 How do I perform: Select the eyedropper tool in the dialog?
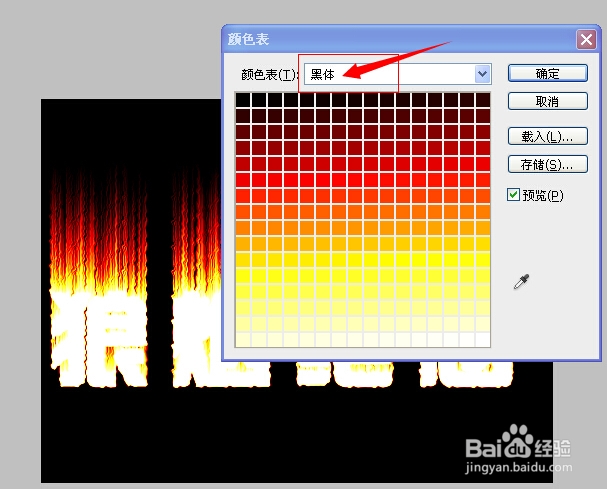(521, 282)
